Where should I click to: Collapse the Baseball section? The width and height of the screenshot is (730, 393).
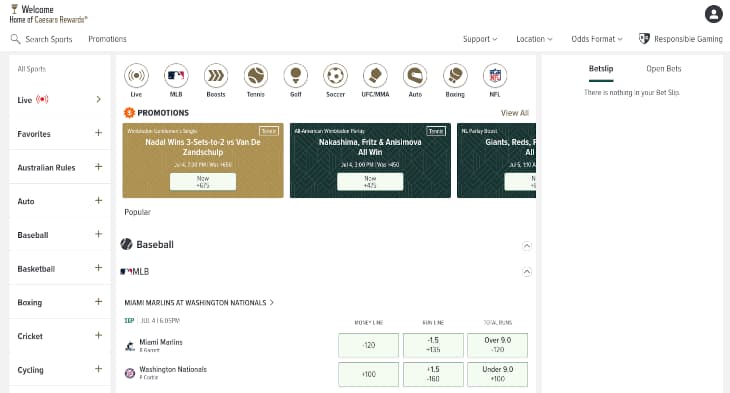click(527, 245)
